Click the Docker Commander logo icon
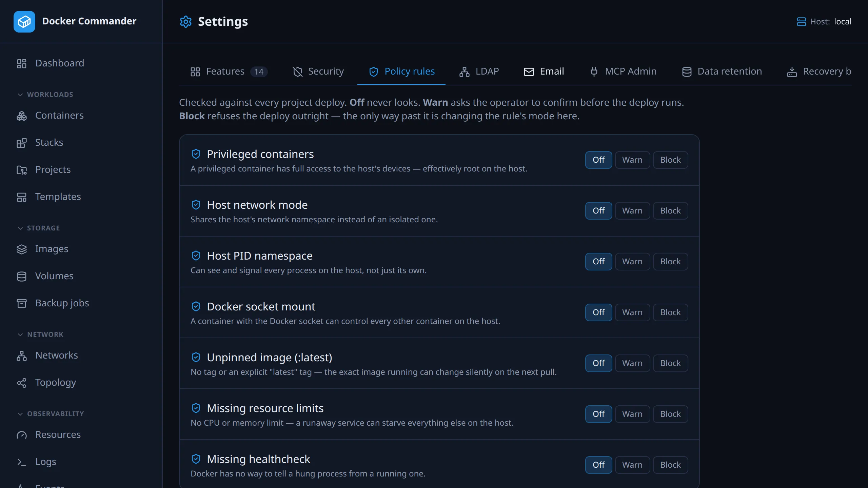Image resolution: width=868 pixels, height=488 pixels. [x=24, y=21]
